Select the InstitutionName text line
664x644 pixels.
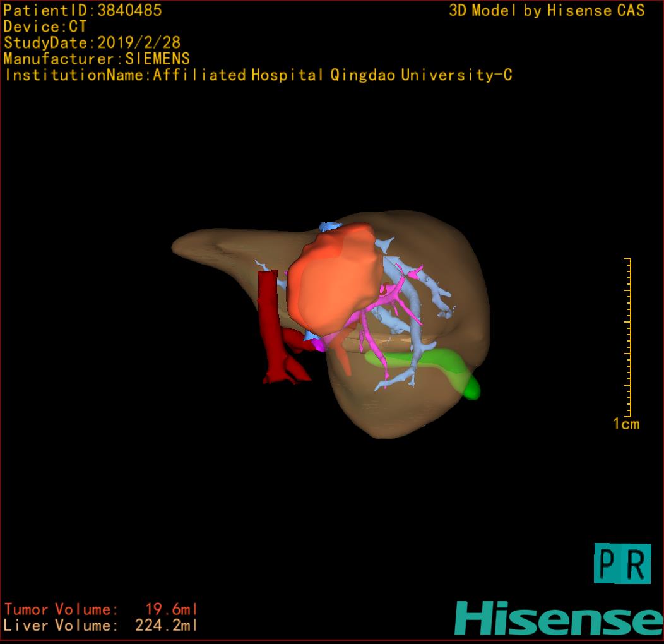[258, 75]
